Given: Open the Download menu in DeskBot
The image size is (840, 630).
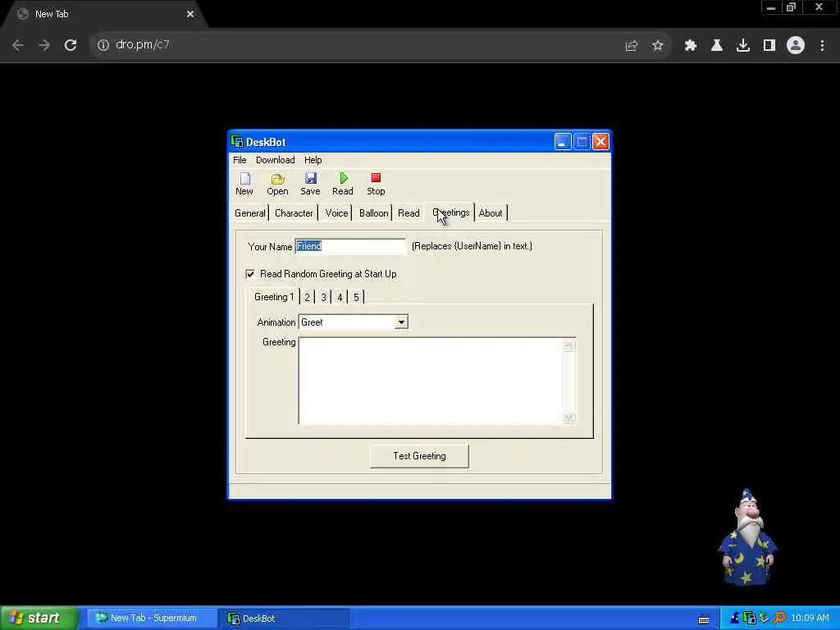Looking at the screenshot, I should (x=276, y=160).
